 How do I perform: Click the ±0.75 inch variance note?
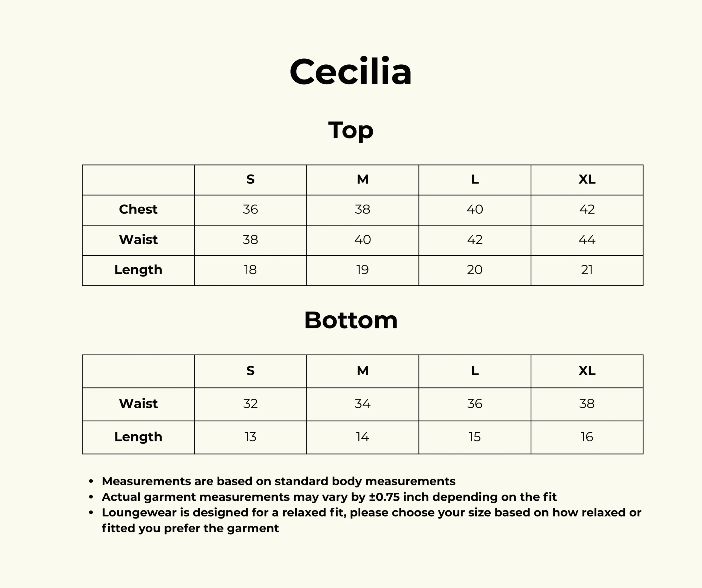[x=329, y=497]
